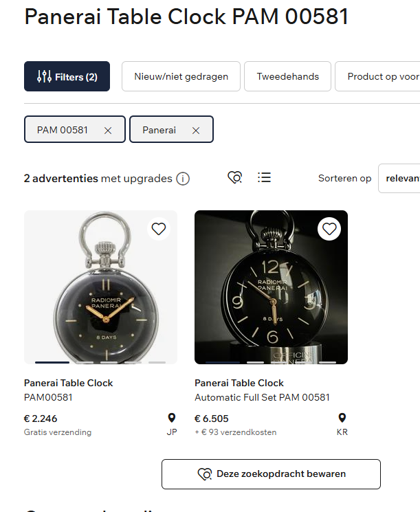Click Deze zoekopdracht bewaren button

(271, 474)
